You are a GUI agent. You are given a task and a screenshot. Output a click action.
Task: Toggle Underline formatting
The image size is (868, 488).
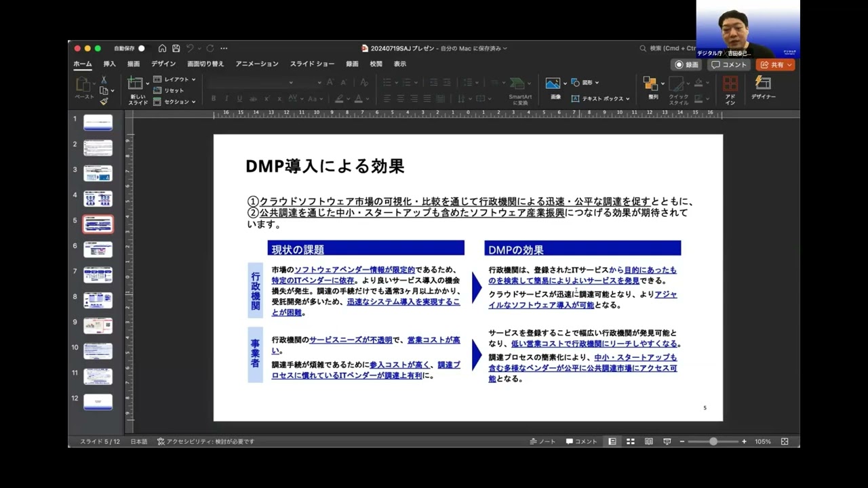click(x=239, y=99)
